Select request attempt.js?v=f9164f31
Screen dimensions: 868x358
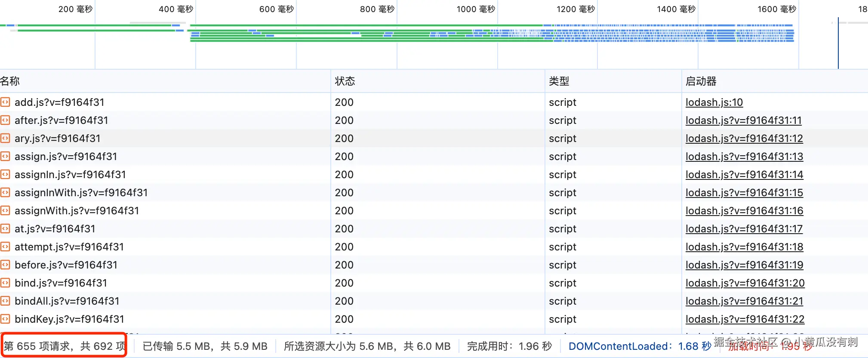[69, 247]
